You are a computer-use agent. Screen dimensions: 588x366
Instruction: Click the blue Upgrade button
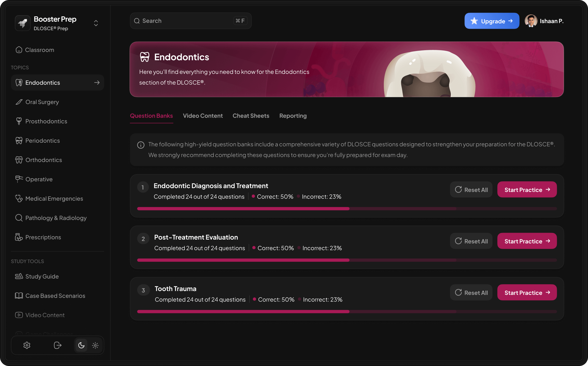(492, 21)
